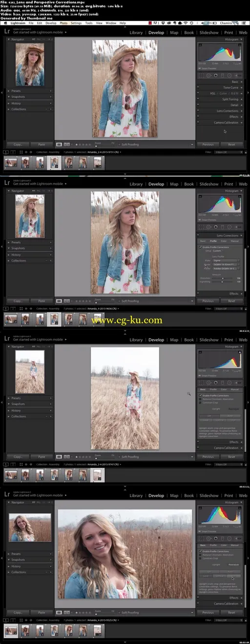Click Paste button in top frame
The image size is (250, 644).
point(42,144)
